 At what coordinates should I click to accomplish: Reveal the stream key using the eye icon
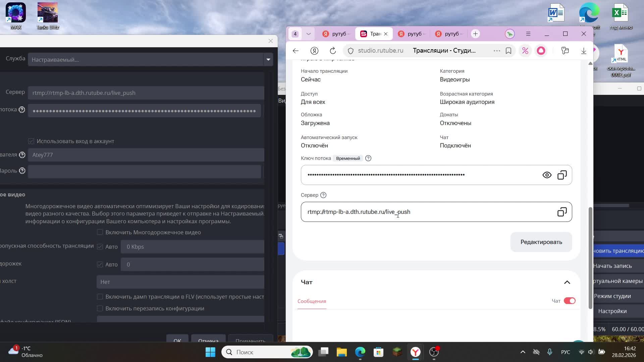(547, 175)
